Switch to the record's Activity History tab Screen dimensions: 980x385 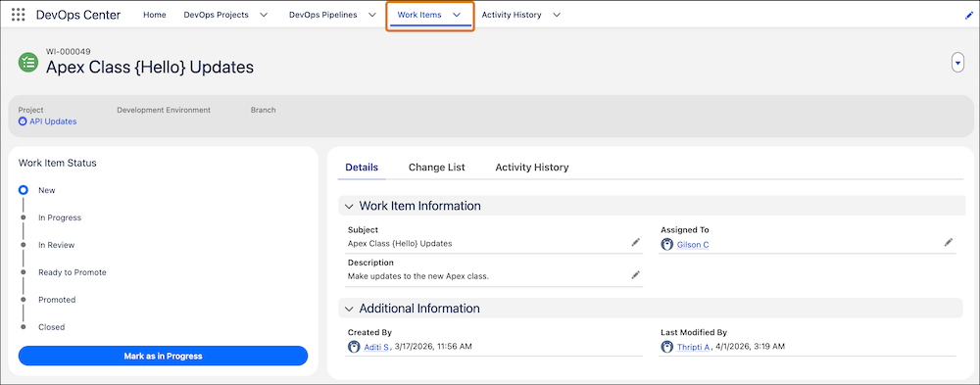(x=532, y=168)
